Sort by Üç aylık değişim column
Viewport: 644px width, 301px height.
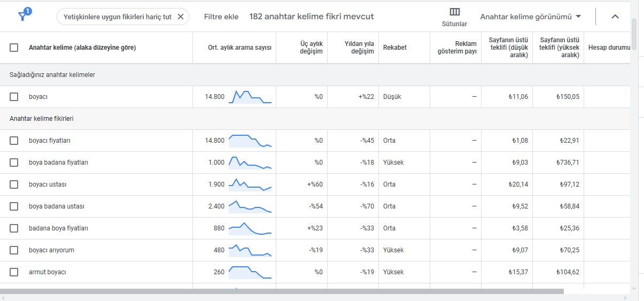[x=311, y=48]
